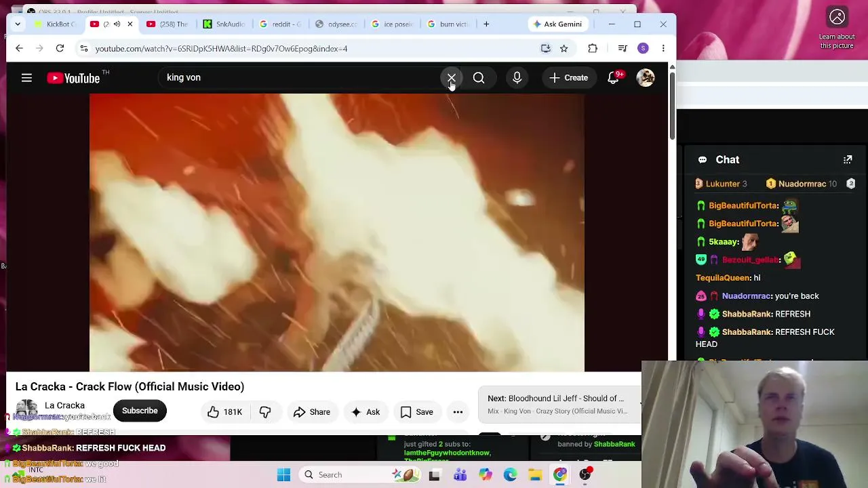Save the video to a playlist
The image size is (868, 488).
pos(417,412)
